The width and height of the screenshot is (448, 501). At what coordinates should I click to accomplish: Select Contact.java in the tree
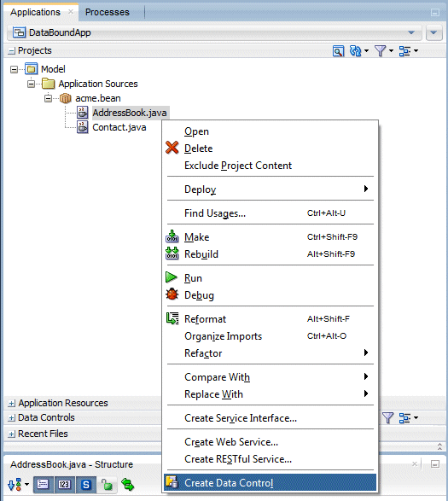(x=119, y=127)
